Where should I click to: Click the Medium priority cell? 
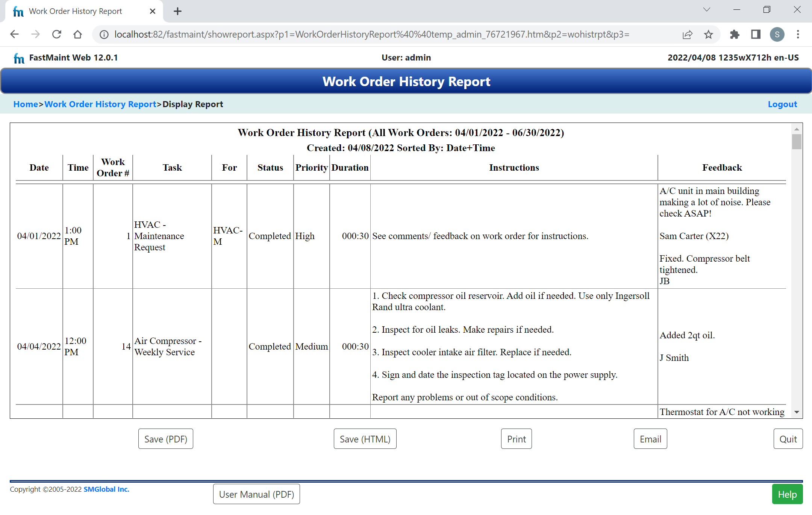tap(312, 347)
